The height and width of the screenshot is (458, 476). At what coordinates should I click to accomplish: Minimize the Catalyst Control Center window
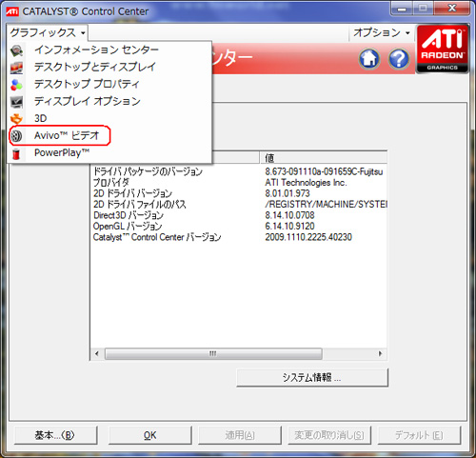tap(402, 9)
